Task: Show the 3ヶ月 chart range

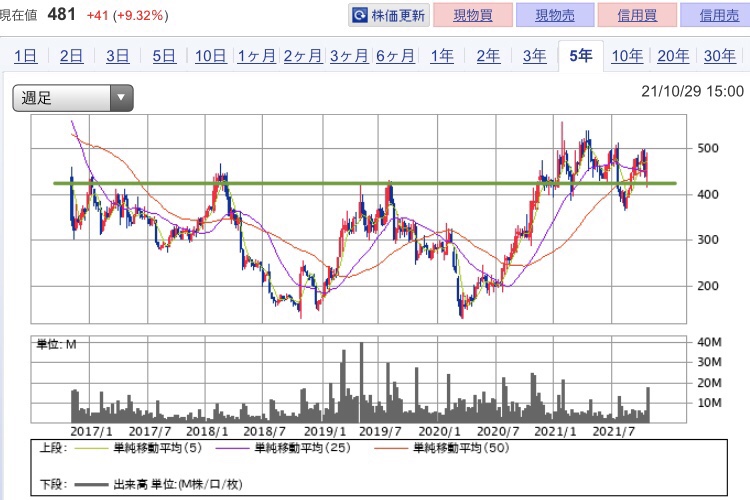Action: (349, 56)
